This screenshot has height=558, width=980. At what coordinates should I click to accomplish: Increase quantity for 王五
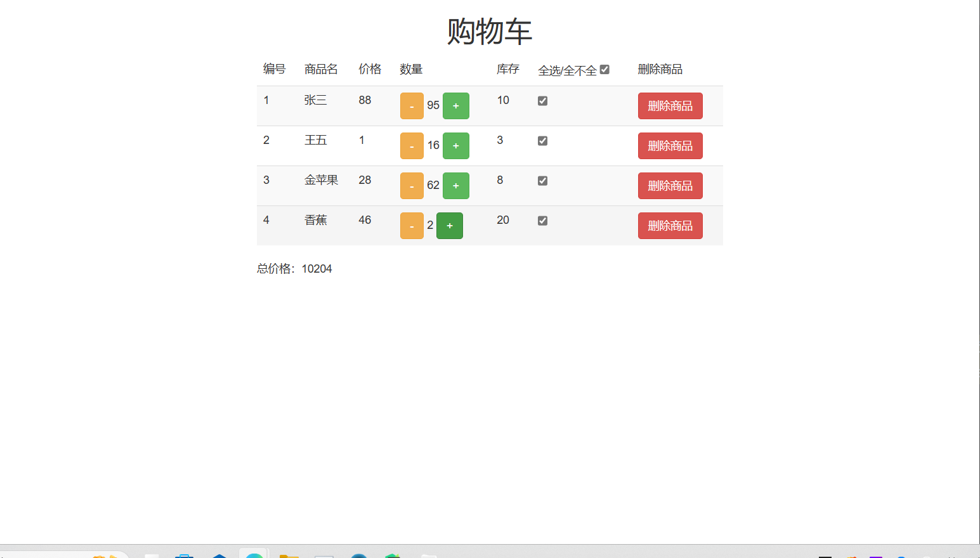coord(455,146)
